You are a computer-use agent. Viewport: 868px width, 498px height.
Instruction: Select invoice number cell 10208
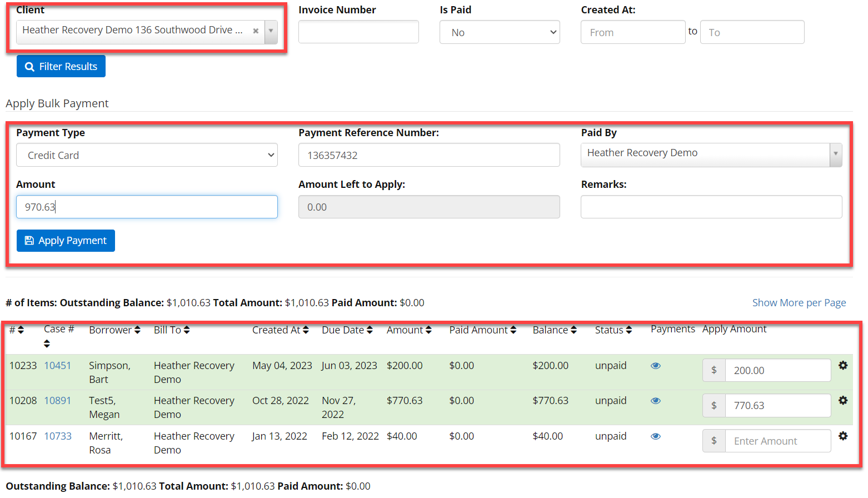[x=23, y=400]
